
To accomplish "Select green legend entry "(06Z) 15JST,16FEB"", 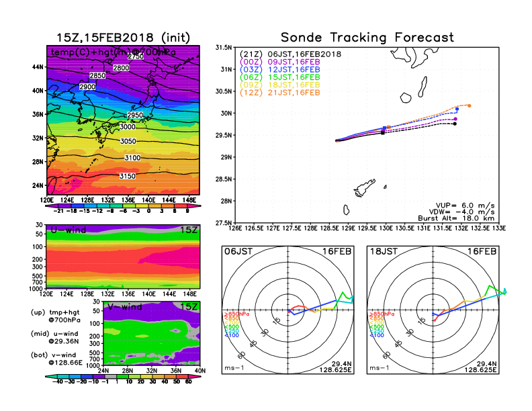I will tap(279, 77).
